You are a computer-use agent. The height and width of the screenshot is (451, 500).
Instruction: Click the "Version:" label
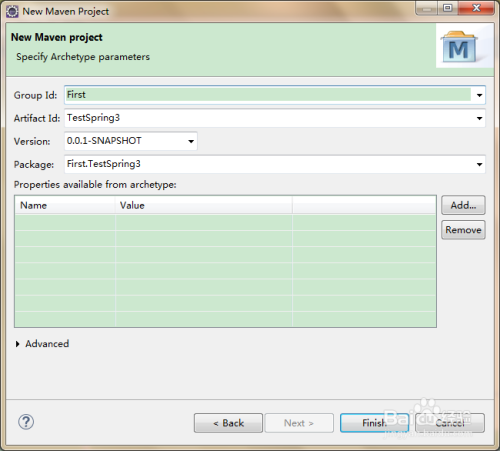click(x=32, y=141)
